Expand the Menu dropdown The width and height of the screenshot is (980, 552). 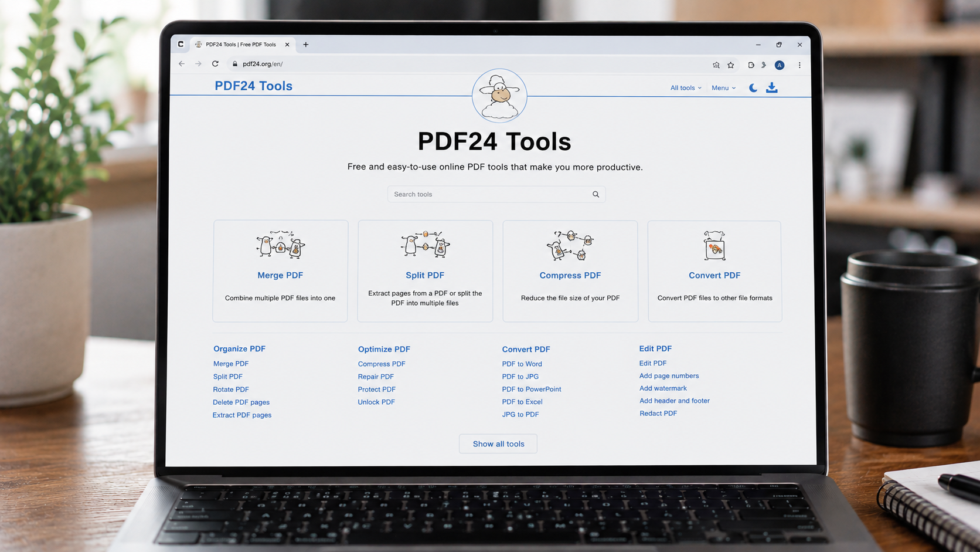click(x=723, y=88)
